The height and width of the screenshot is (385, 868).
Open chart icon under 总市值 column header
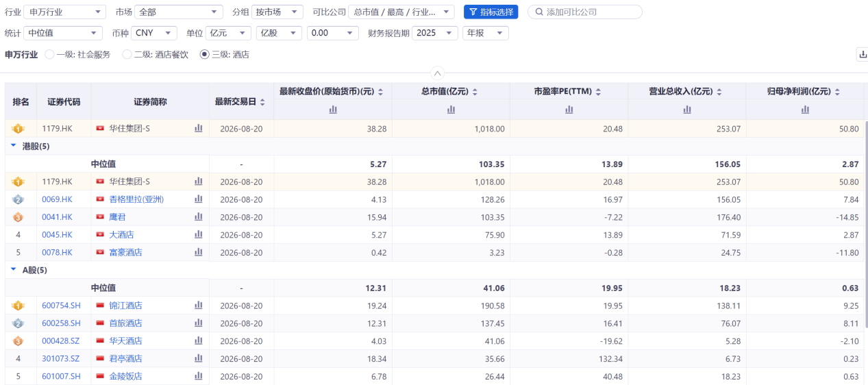tap(451, 110)
